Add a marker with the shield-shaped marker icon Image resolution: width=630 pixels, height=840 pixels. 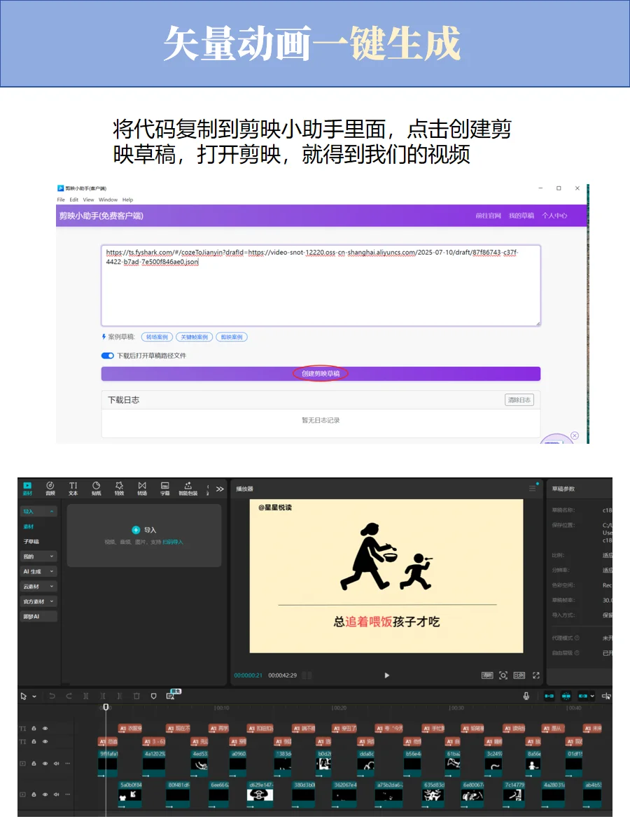click(x=154, y=696)
